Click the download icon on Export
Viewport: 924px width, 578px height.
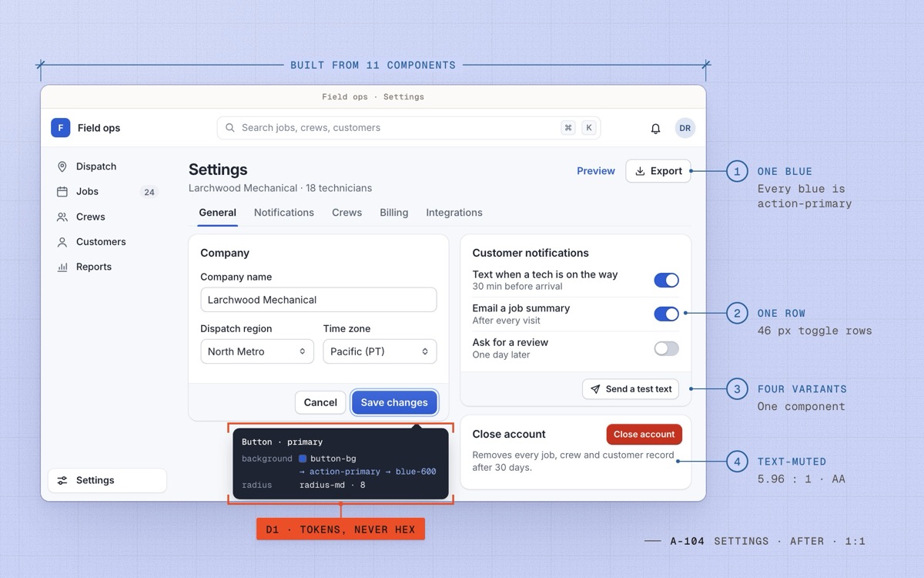tap(640, 171)
